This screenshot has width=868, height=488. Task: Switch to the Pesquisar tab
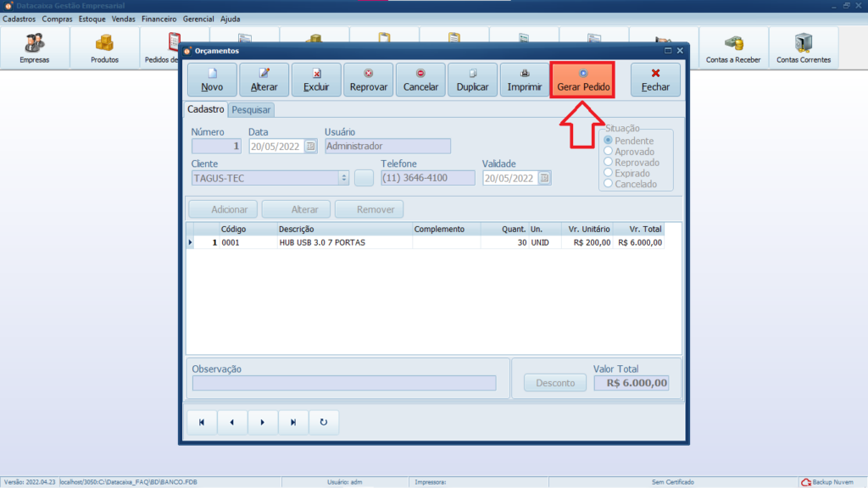pos(251,110)
